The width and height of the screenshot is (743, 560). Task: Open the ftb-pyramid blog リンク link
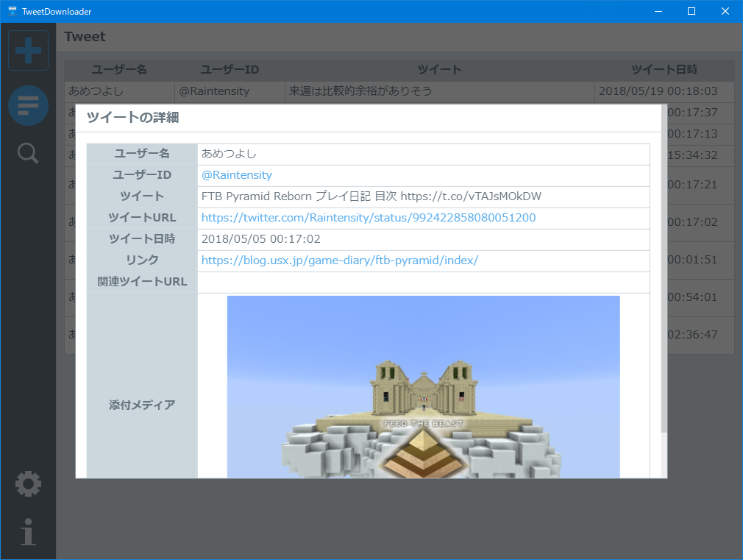[x=338, y=260]
